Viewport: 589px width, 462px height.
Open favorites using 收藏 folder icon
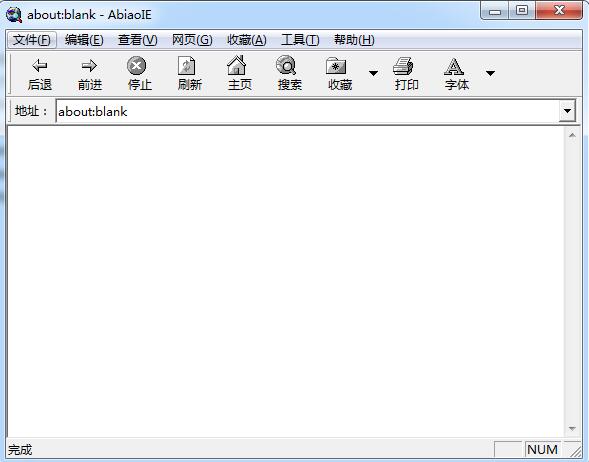tap(336, 66)
